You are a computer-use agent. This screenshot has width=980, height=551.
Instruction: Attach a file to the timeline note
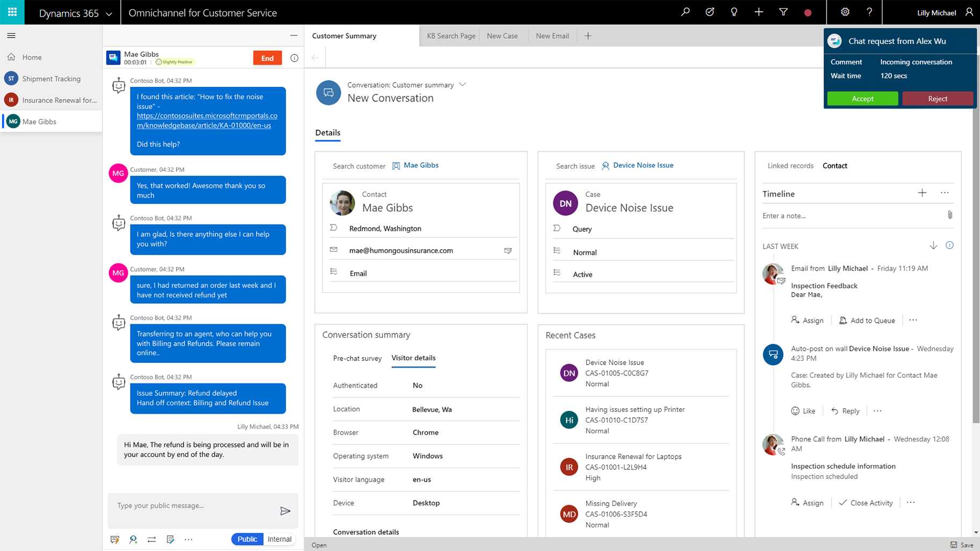950,215
